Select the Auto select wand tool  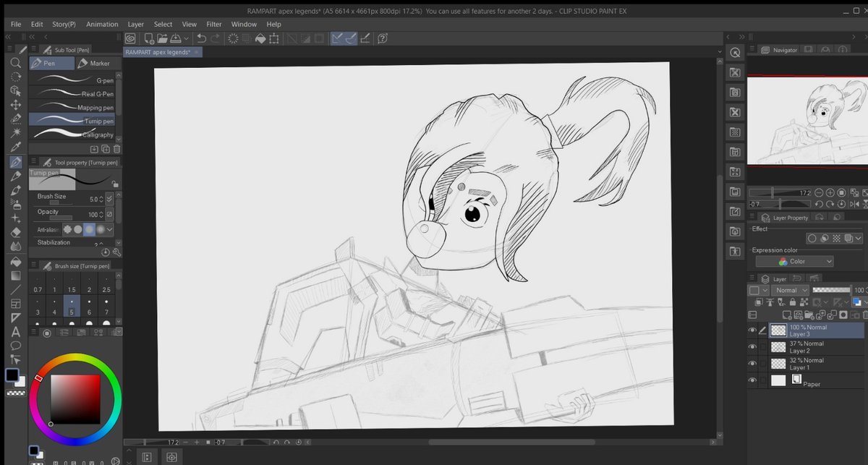coord(15,133)
